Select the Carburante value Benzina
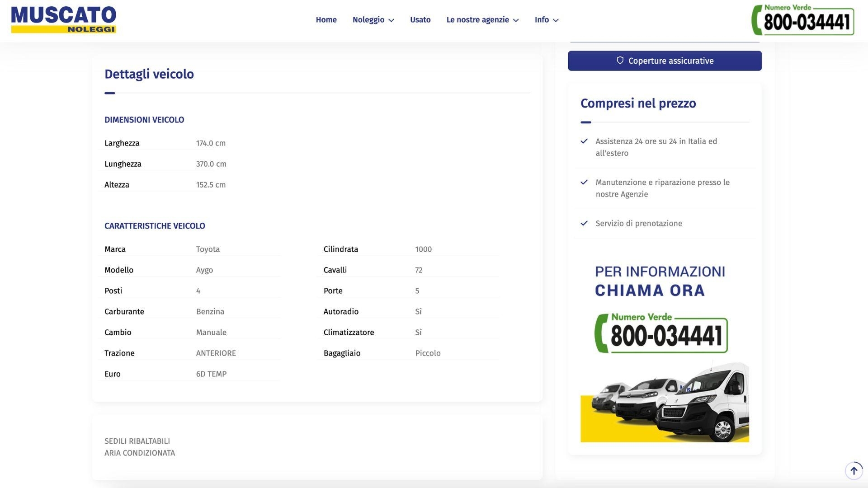The width and height of the screenshot is (868, 488). (x=210, y=312)
